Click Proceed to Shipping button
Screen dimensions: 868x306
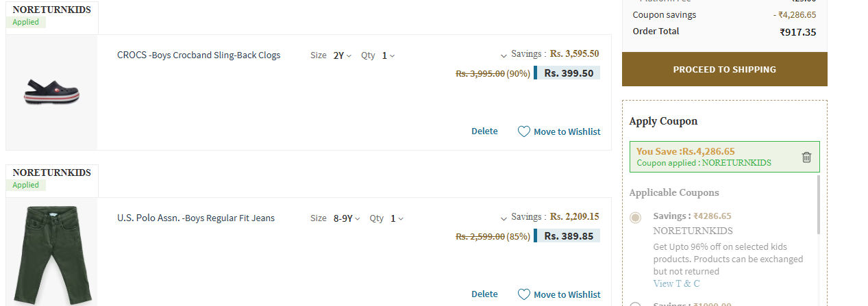pos(724,69)
